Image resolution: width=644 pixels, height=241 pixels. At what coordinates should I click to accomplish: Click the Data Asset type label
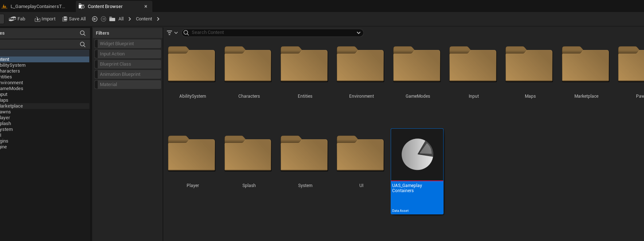400,211
